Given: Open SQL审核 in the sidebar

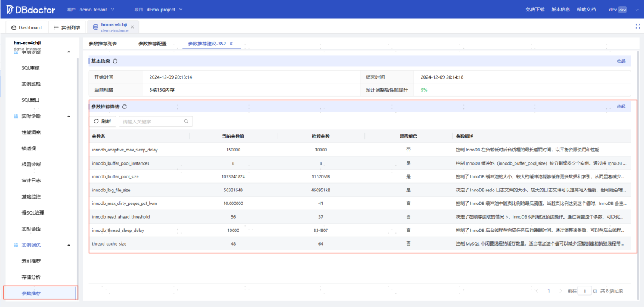Looking at the screenshot, I should 30,68.
